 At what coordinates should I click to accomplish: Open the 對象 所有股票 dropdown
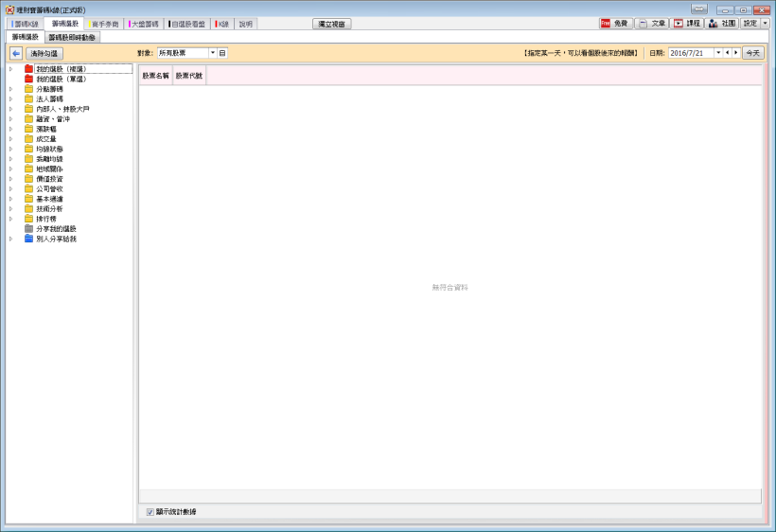212,53
